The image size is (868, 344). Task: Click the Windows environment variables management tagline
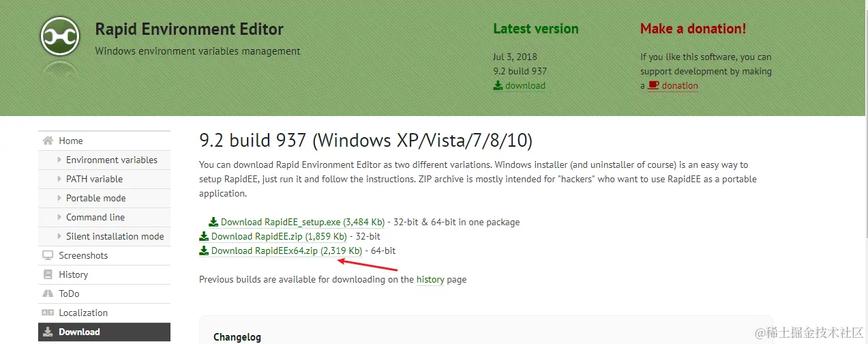pyautogui.click(x=198, y=51)
